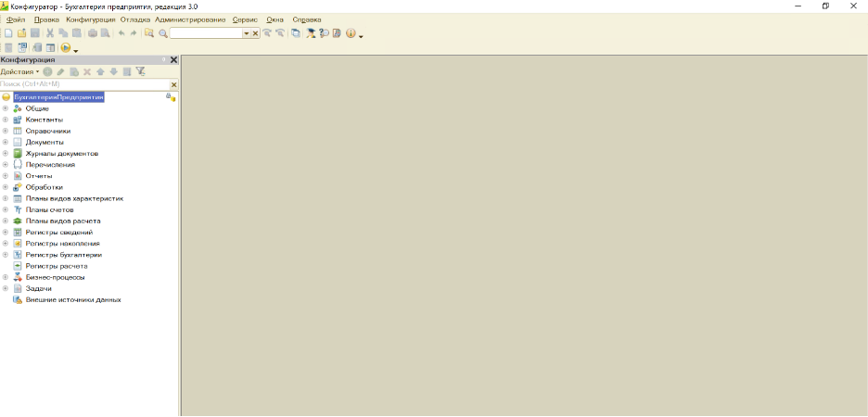This screenshot has width=868, height=417.
Task: Expand the Журналы документов node
Action: tap(6, 153)
